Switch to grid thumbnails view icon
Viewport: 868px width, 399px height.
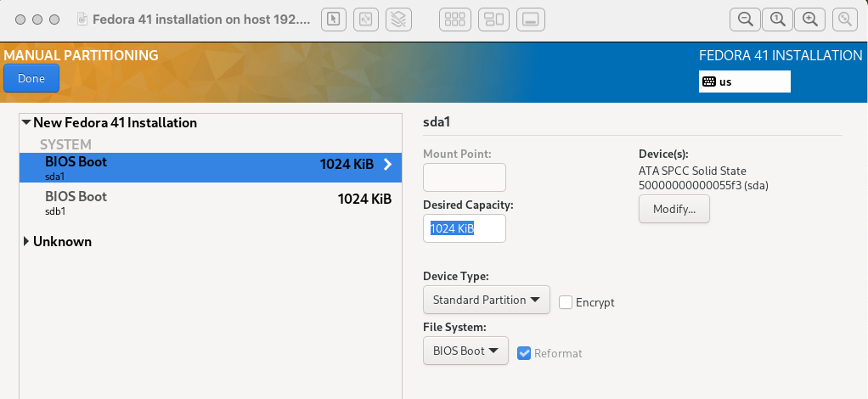(455, 20)
